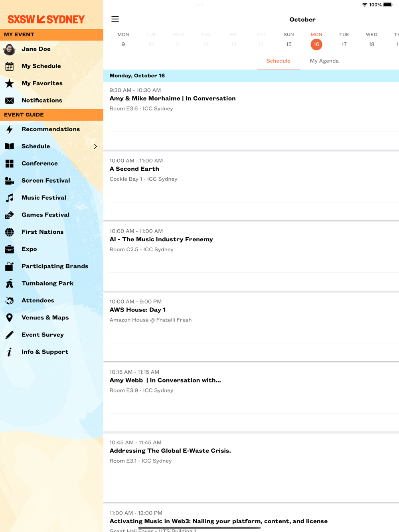Open Screen Festival camera icon

10,181
